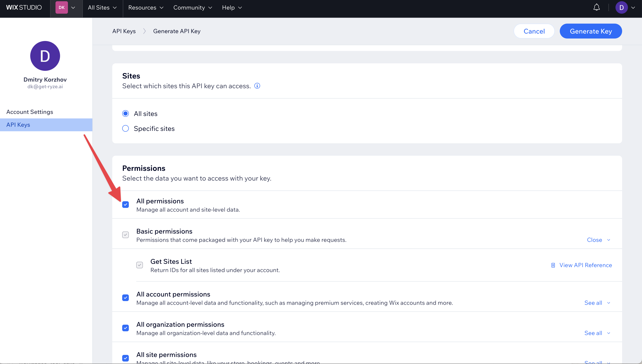This screenshot has height=364, width=642.
Task: Toggle the All site permissions checkbox
Action: [x=126, y=358]
